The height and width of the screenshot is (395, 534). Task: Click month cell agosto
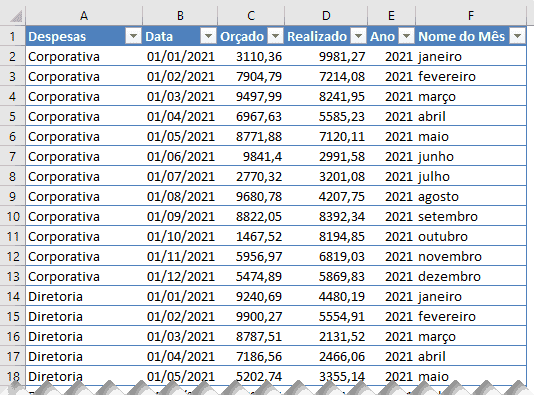click(x=471, y=196)
